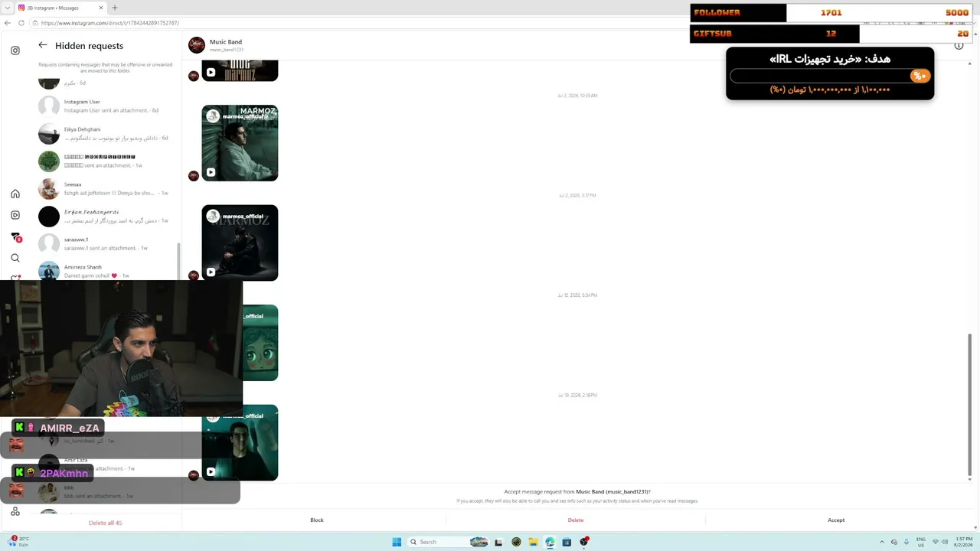Image resolution: width=980 pixels, height=551 pixels.
Task: Open a new browser tab
Action: pyautogui.click(x=115, y=8)
